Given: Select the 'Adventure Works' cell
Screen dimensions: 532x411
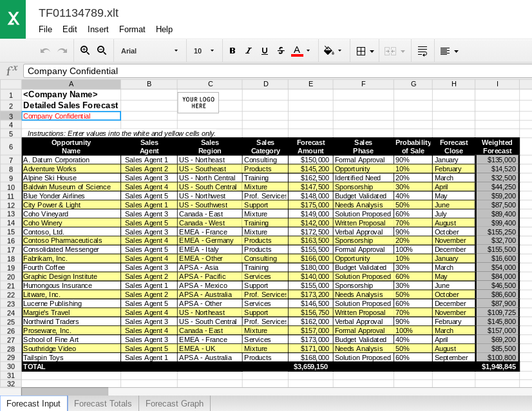Looking at the screenshot, I should [71, 169].
